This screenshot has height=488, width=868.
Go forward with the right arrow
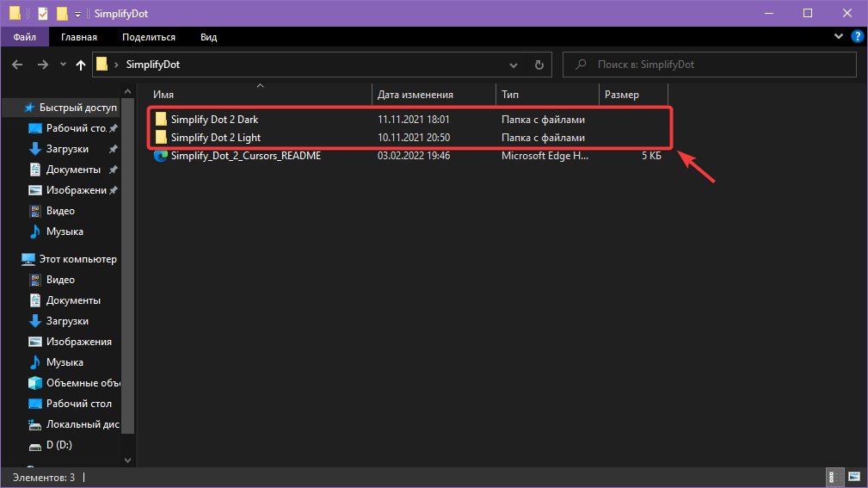coord(43,65)
